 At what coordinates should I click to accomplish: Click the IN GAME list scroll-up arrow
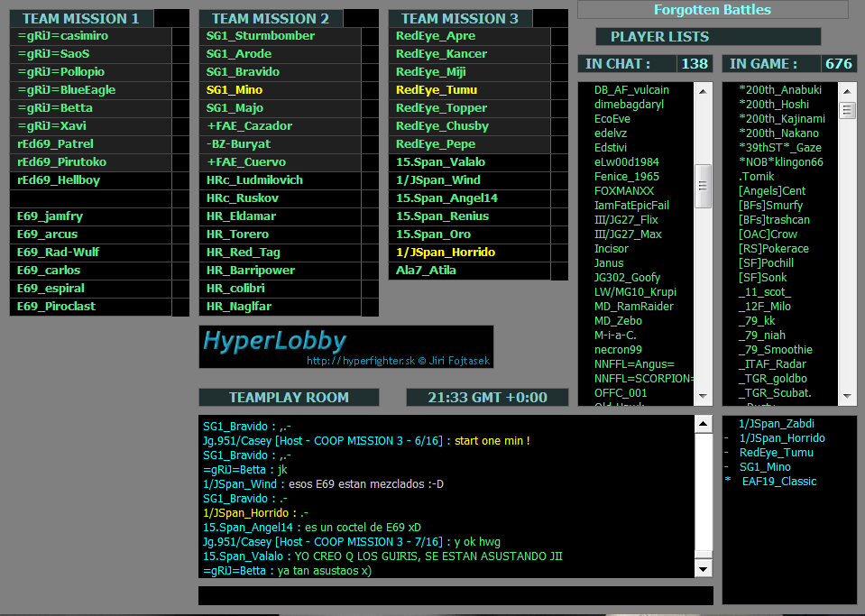[847, 91]
